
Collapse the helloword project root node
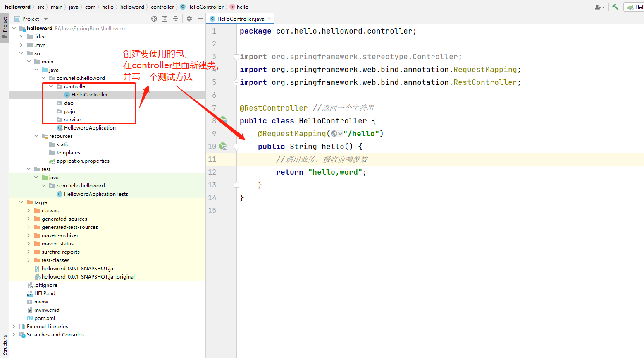[14, 29]
